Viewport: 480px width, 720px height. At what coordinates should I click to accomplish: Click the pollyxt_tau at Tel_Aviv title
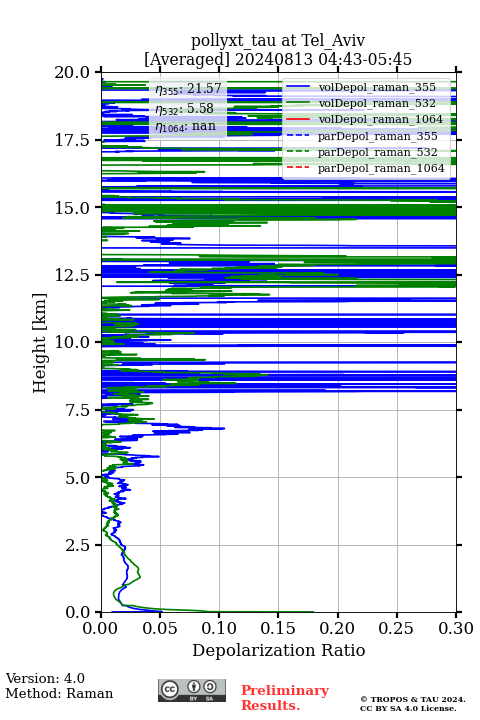278,40
